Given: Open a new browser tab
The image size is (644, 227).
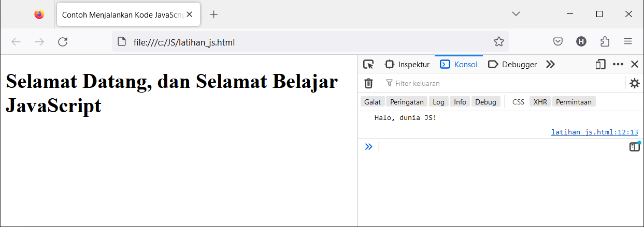Looking at the screenshot, I should coord(213,14).
